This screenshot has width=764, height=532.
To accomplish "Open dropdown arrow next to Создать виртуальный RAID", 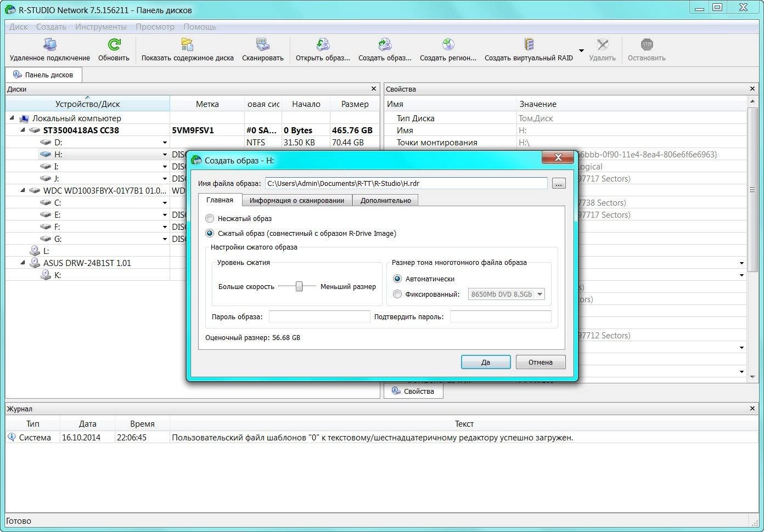I will [581, 50].
